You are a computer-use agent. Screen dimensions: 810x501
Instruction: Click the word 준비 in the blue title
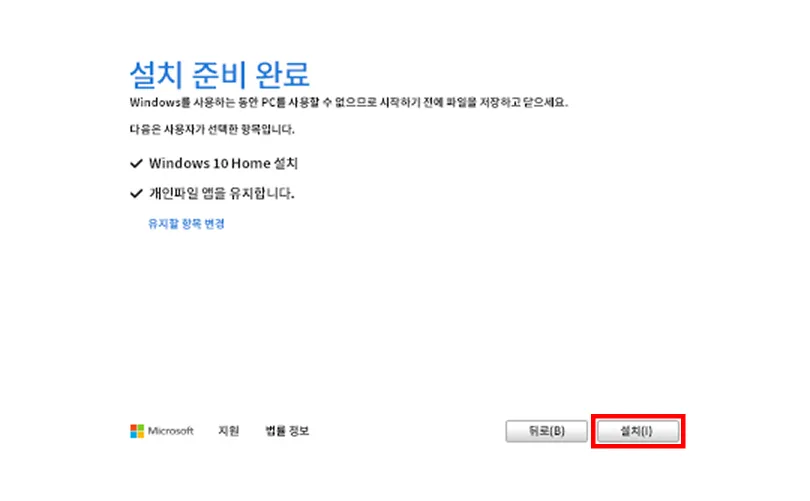pyautogui.click(x=217, y=74)
